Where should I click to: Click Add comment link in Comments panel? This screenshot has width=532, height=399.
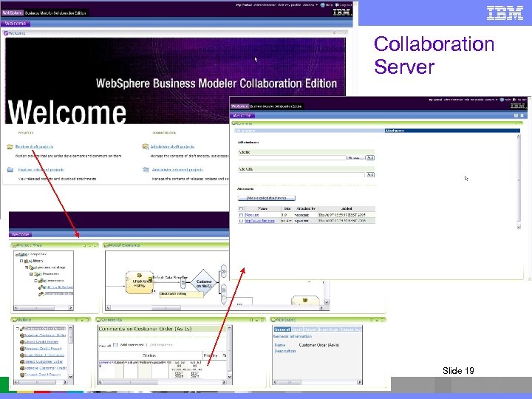(x=132, y=345)
